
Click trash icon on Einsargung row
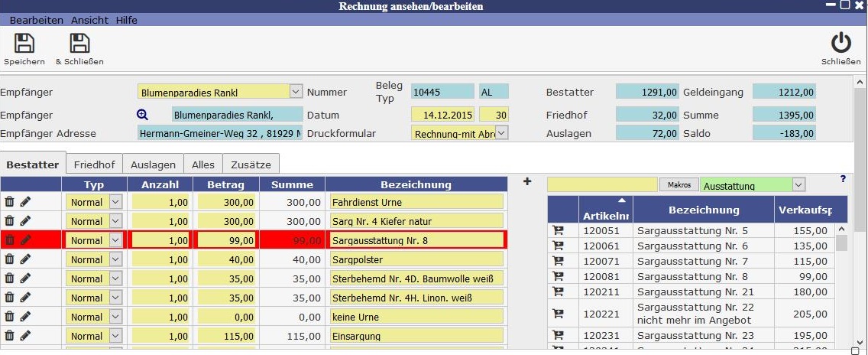click(10, 336)
